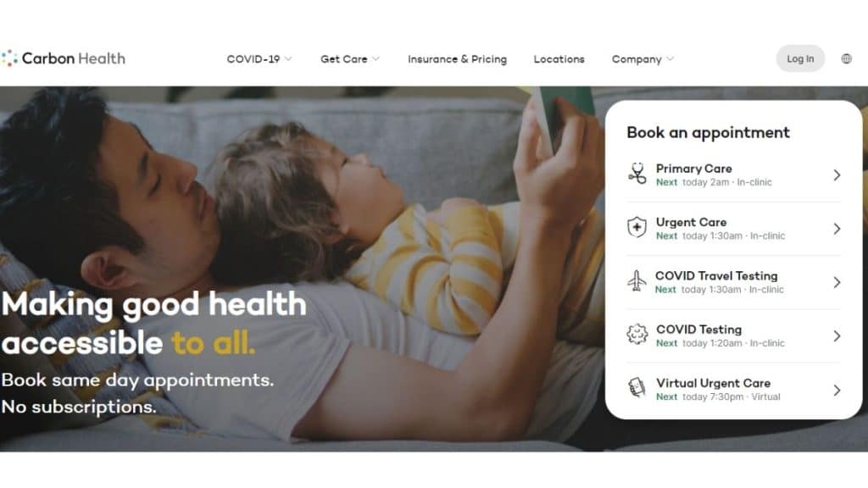Image resolution: width=868 pixels, height=488 pixels.
Task: Go to the Locations page
Action: click(559, 59)
